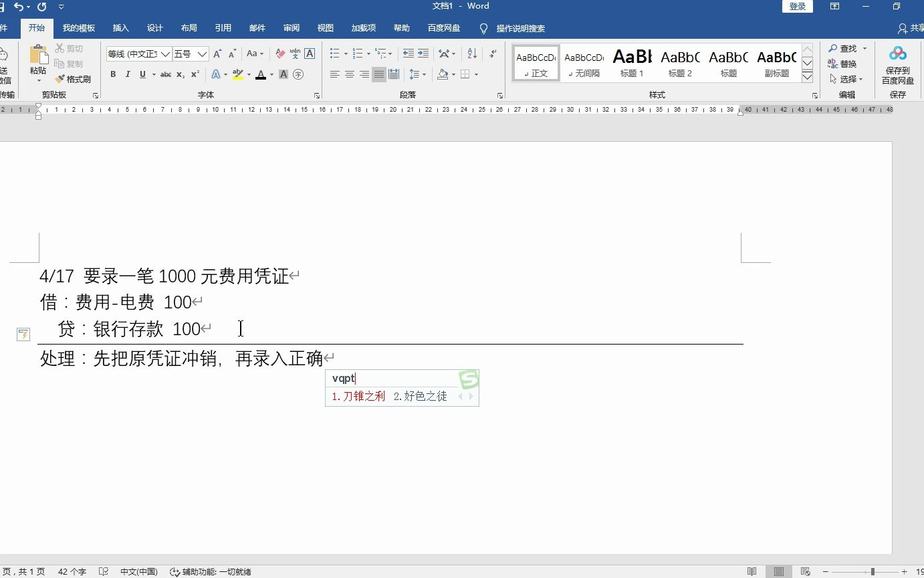924x578 pixels.
Task: Expand the styles gallery More arrow
Action: pyautogui.click(x=808, y=77)
